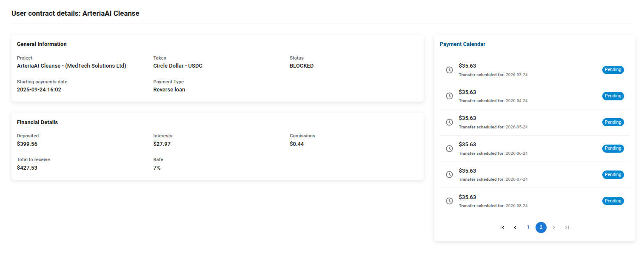Click the Pending badge for 2026-03-24
Viewport: 644px width, 253px height.
[613, 70]
